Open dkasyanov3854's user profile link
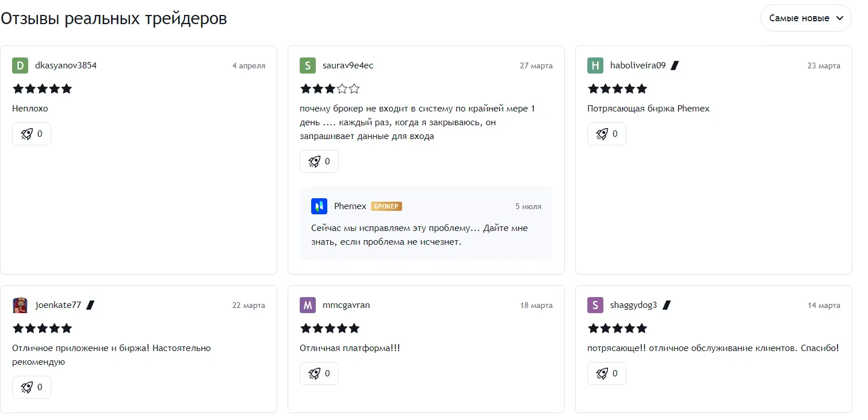868x420 pixels. pyautogui.click(x=66, y=65)
